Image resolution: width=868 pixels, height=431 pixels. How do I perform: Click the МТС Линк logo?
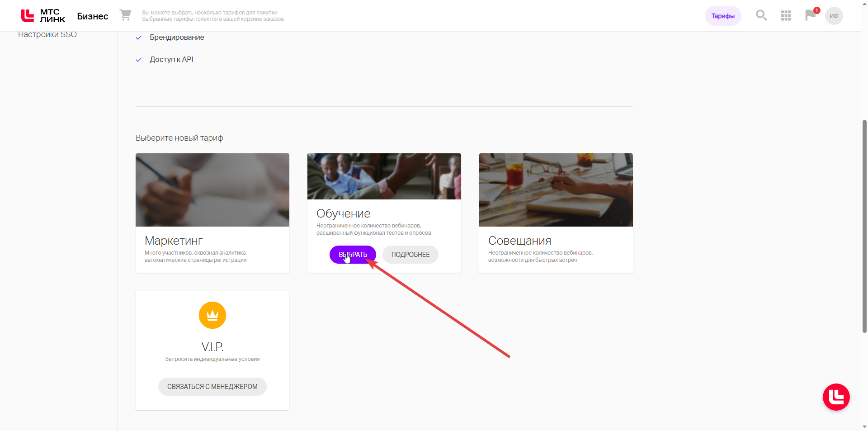pyautogui.click(x=43, y=16)
